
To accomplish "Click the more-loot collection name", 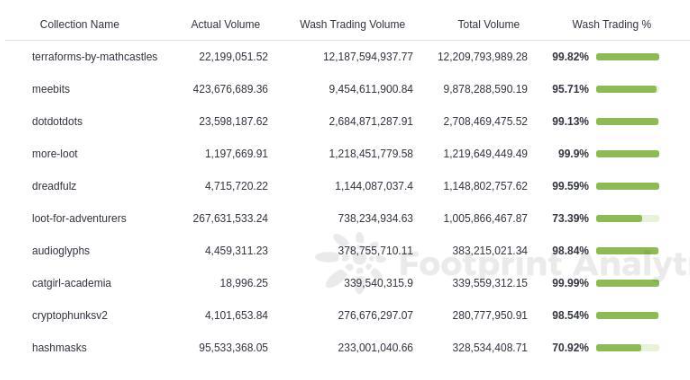I will click(x=55, y=153).
